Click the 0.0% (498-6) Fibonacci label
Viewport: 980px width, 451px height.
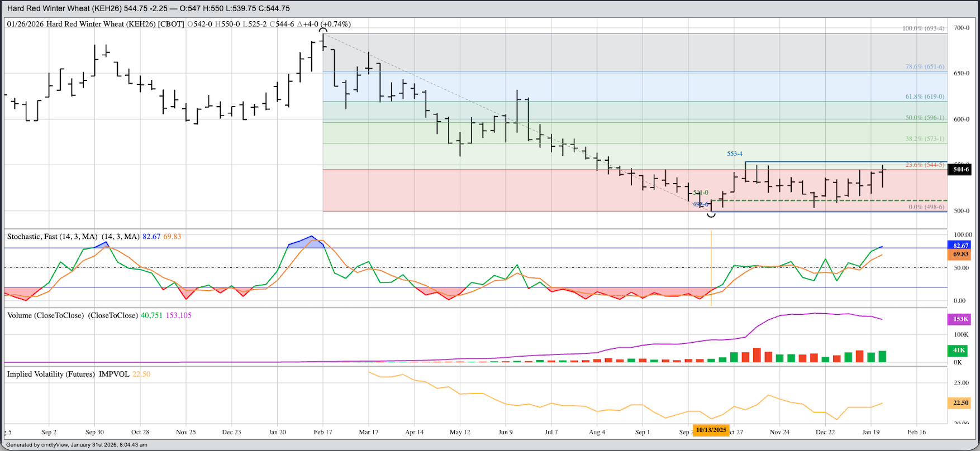(926, 207)
